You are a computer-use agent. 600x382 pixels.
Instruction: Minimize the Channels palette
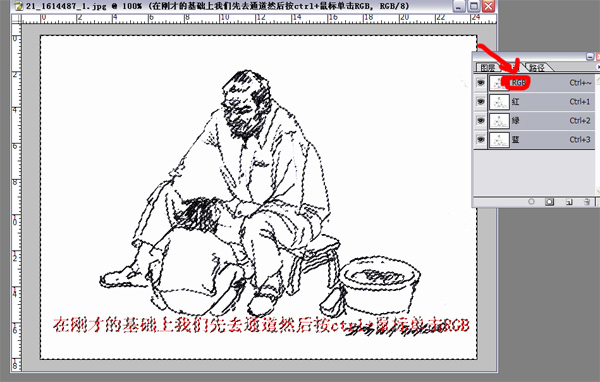point(590,57)
